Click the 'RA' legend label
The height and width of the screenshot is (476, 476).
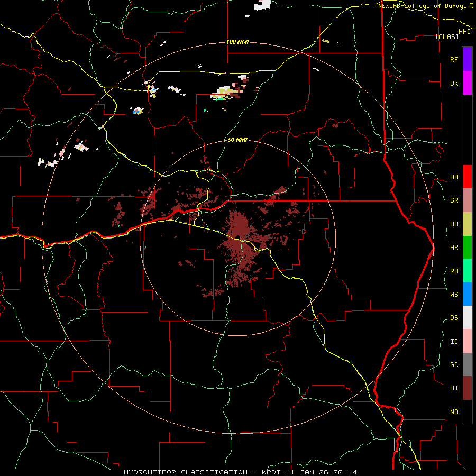point(454,271)
